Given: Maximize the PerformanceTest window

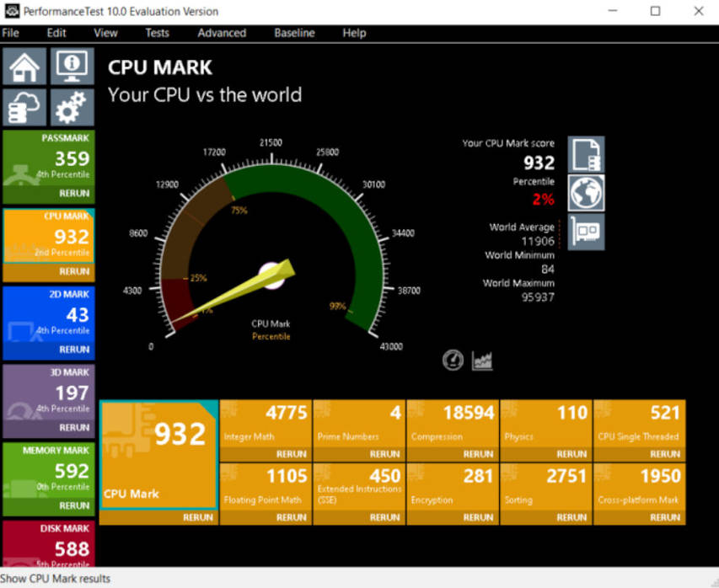Looking at the screenshot, I should (655, 11).
